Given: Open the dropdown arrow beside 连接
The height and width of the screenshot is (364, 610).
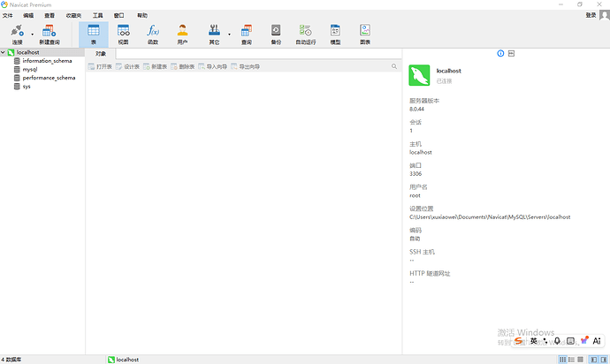Looking at the screenshot, I should coord(33,34).
